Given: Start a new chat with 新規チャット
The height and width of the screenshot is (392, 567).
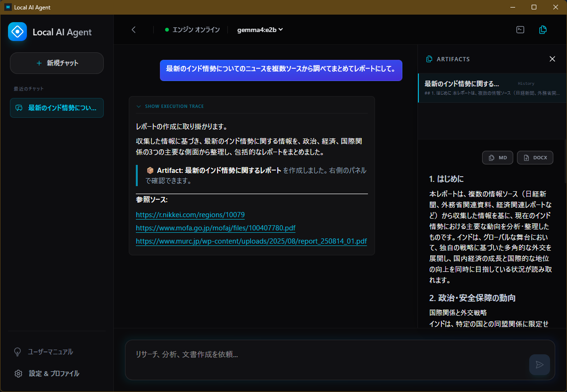Looking at the screenshot, I should tap(57, 63).
